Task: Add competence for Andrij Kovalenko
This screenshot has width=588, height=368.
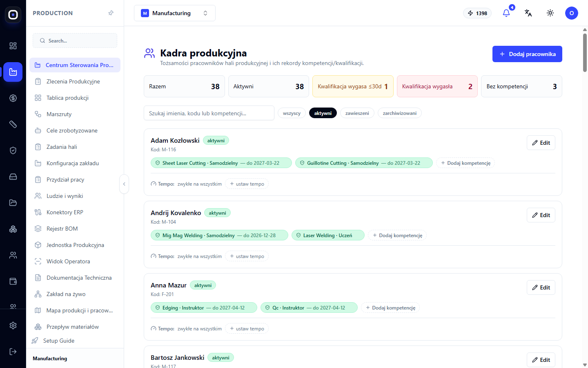Action: [397, 236]
